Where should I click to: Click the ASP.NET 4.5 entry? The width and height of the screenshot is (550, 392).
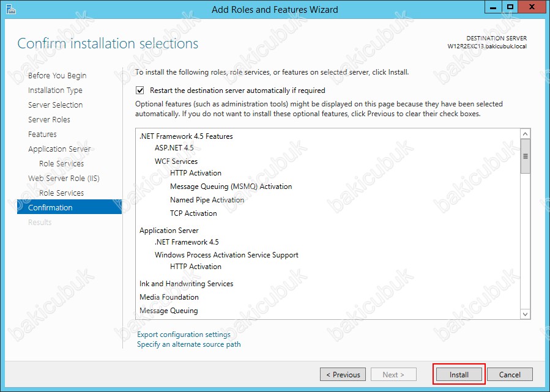click(x=174, y=148)
